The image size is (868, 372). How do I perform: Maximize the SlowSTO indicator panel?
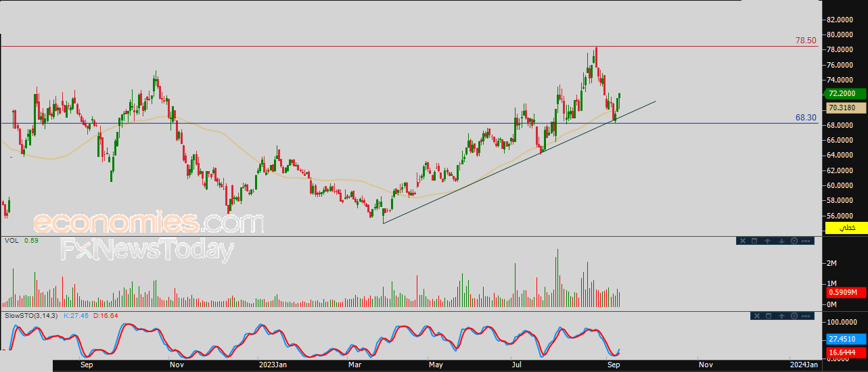769,316
